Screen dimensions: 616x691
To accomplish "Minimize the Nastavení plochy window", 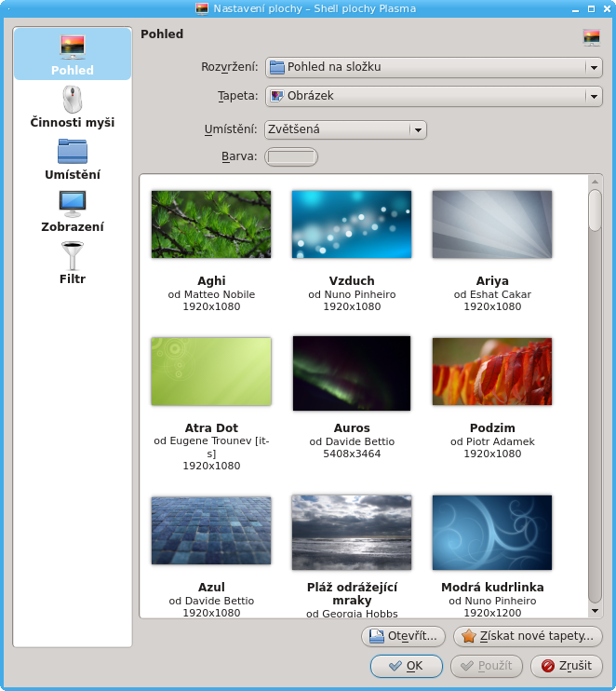I will [x=575, y=8].
